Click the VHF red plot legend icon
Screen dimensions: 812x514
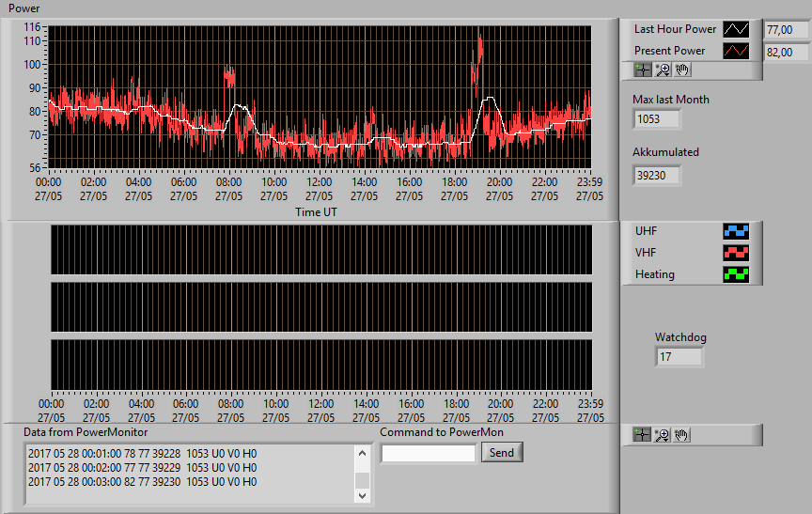tap(736, 253)
